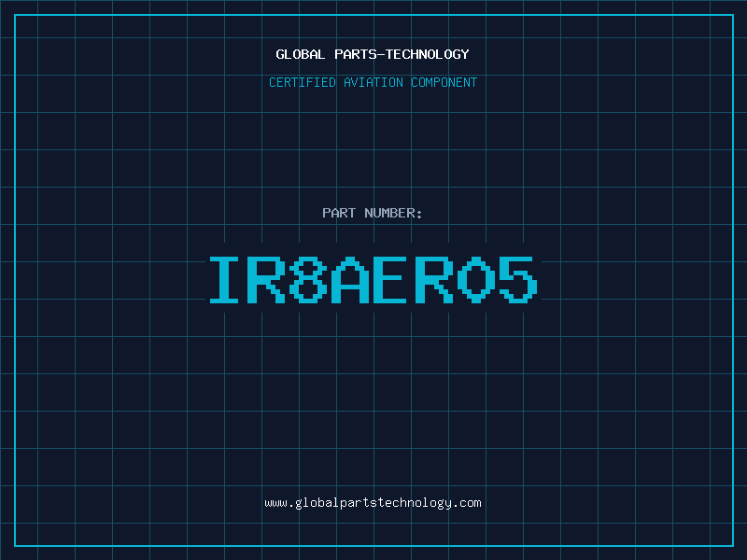Click the GLOBAL PARTS-TECHNOLOGY company title
747x560 pixels.
[373, 54]
